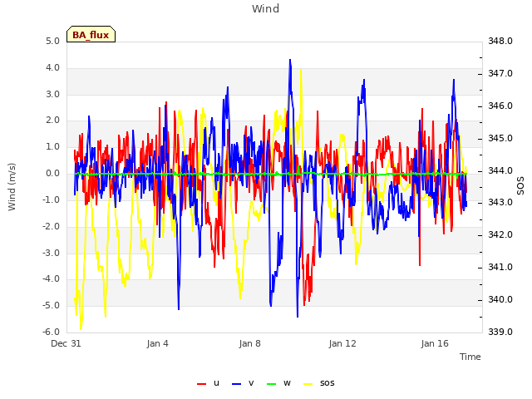Click the 0.0 left axis value
The image size is (532, 399).
point(53,174)
